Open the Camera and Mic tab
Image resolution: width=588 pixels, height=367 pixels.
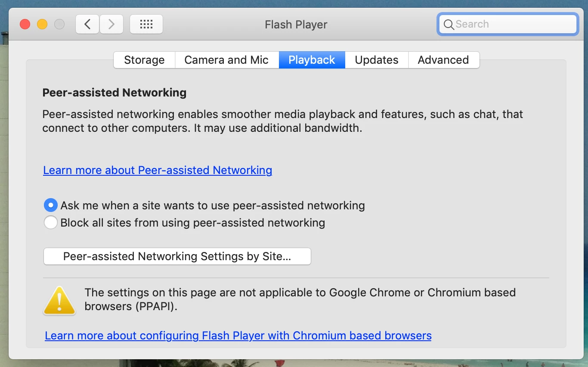click(x=226, y=60)
